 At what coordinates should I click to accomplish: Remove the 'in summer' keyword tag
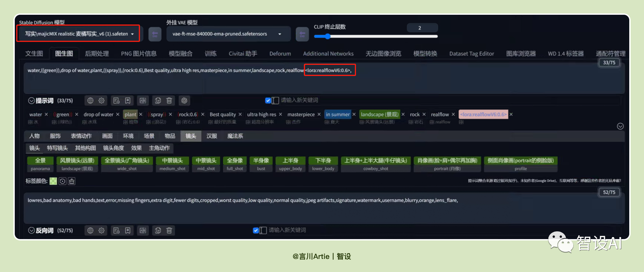tap(354, 115)
